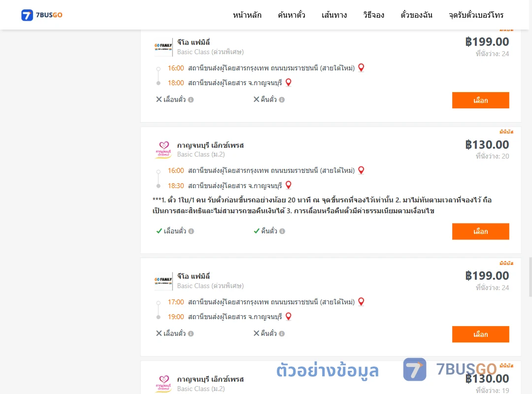Show the map pin for the 18:00 arrival station
The height and width of the screenshot is (394, 532).
tap(288, 82)
